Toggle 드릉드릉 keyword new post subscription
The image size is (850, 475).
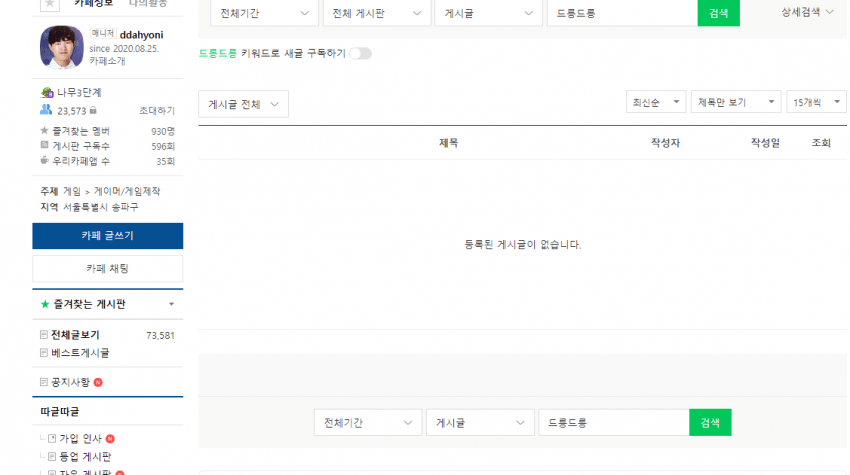coord(360,53)
